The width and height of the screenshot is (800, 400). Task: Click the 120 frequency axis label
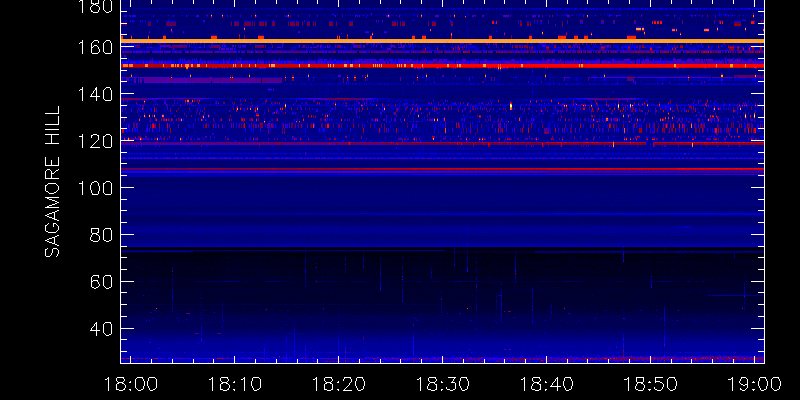pos(94,141)
